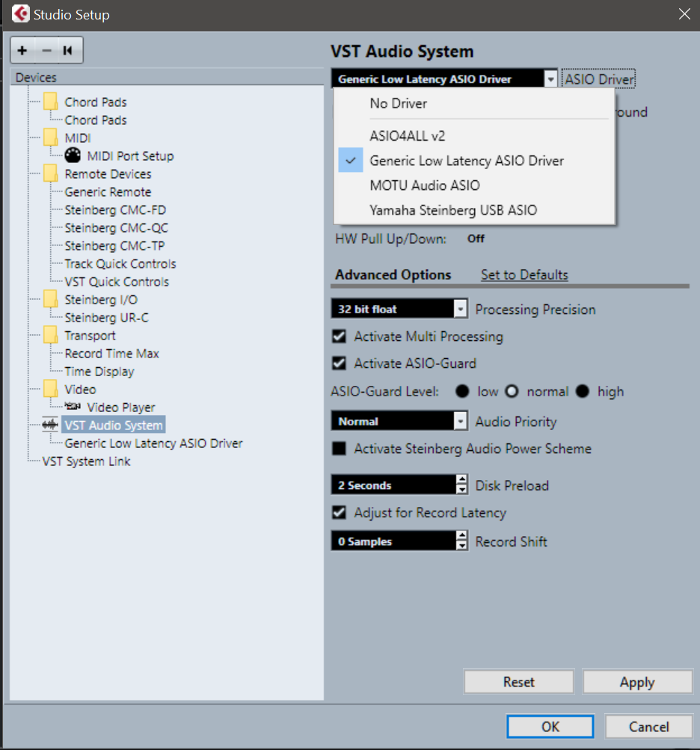The height and width of the screenshot is (750, 700).
Task: Click the add device plus button
Action: [x=22, y=50]
